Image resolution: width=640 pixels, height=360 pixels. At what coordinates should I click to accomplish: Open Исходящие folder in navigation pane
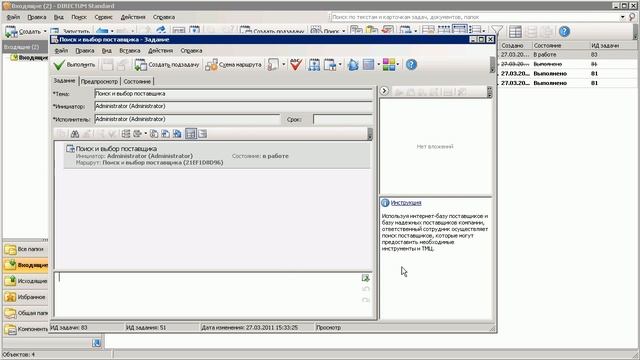point(26,281)
